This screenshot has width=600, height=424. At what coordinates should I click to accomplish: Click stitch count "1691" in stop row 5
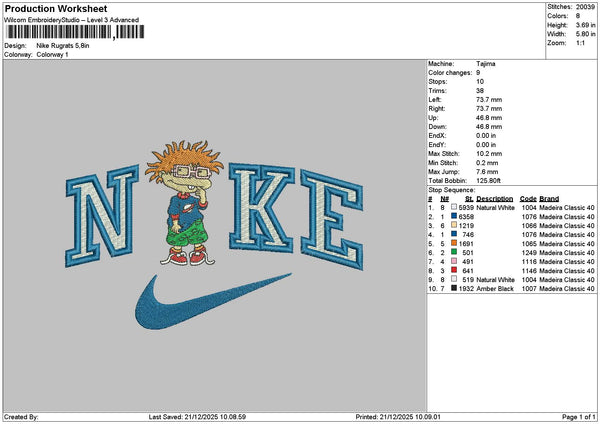[x=466, y=243]
